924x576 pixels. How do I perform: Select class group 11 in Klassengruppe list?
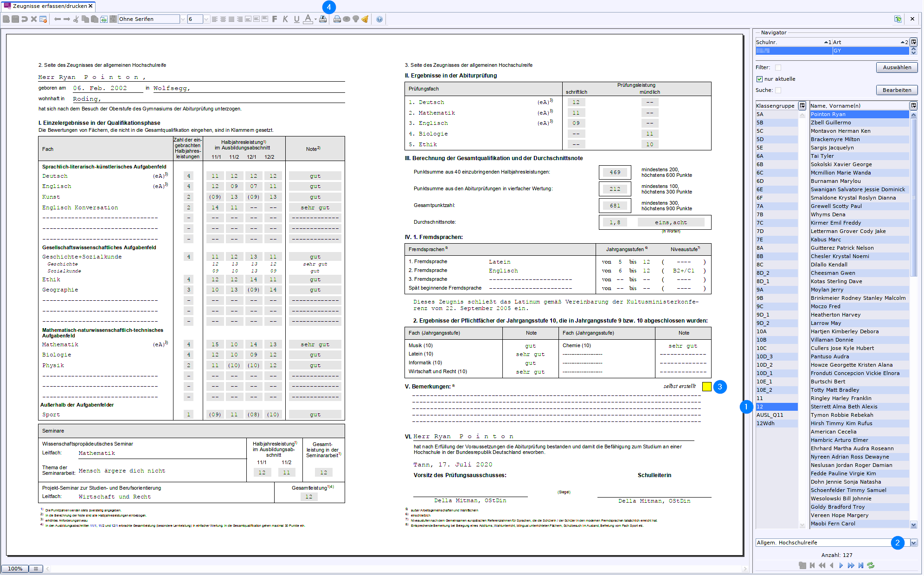click(x=776, y=398)
